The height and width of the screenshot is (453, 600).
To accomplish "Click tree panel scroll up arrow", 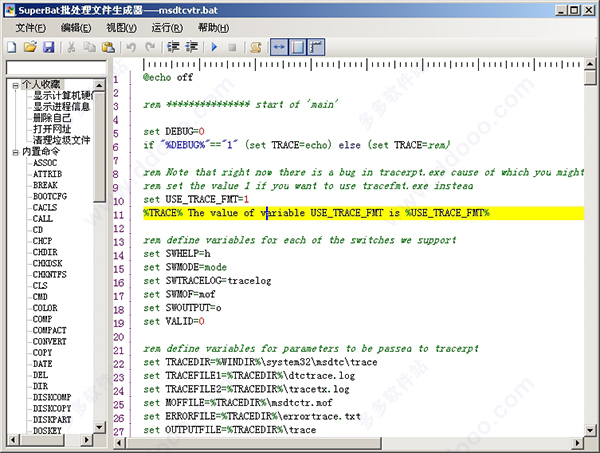I will pos(99,85).
